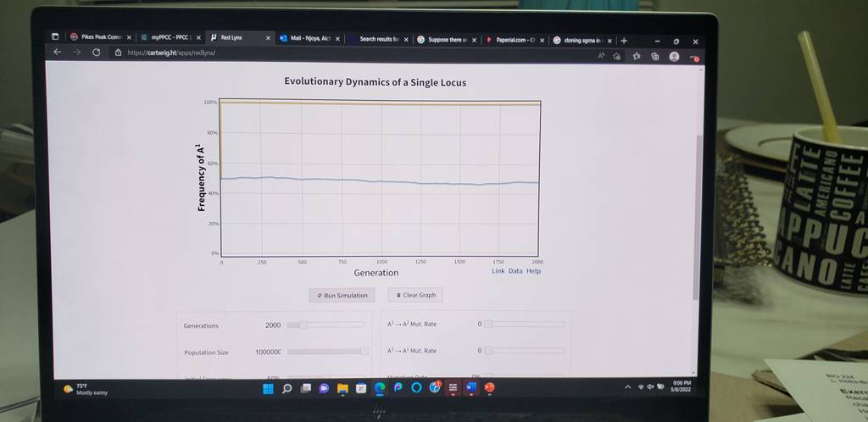Click the A1 to A2 Mut. Rate value 0
Image resolution: width=868 pixels, height=422 pixels.
(480, 324)
